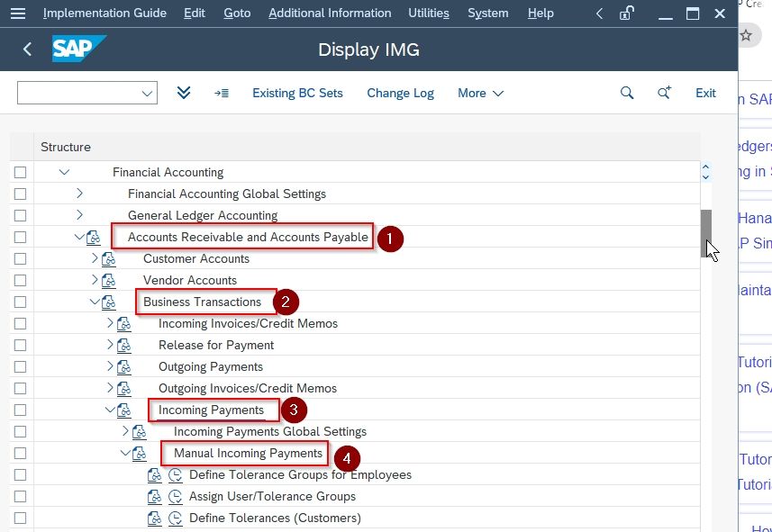772x532 pixels.
Task: Click the bookmark star icon in the browser window
Action: click(746, 35)
